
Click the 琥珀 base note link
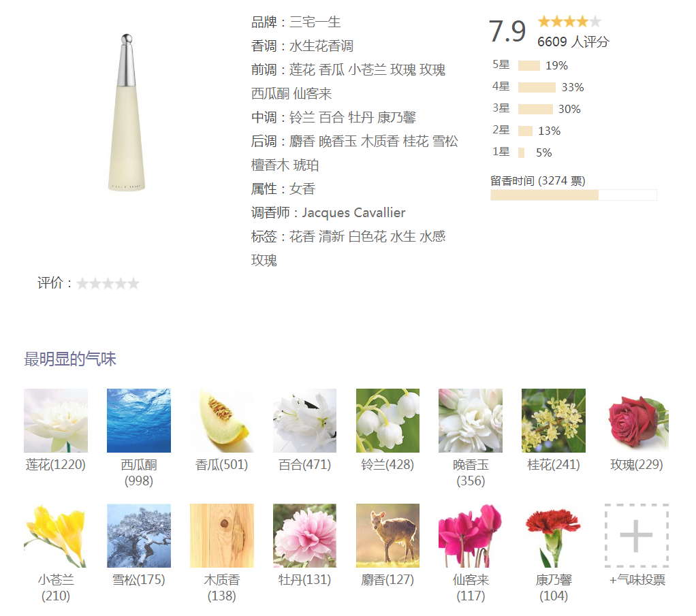306,165
